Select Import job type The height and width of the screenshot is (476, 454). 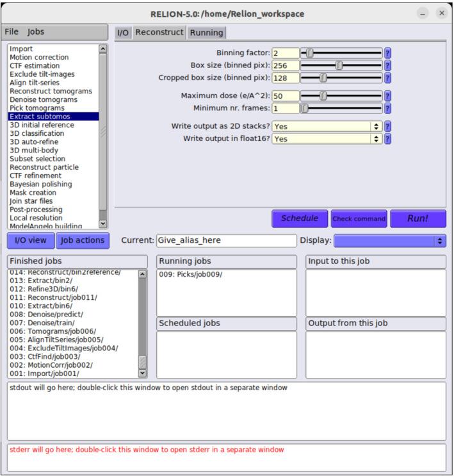coord(53,49)
